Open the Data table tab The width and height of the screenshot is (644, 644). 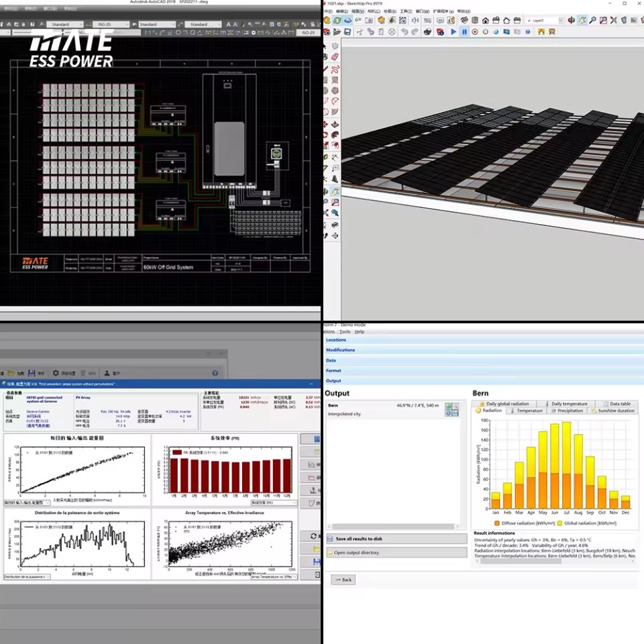pos(616,404)
